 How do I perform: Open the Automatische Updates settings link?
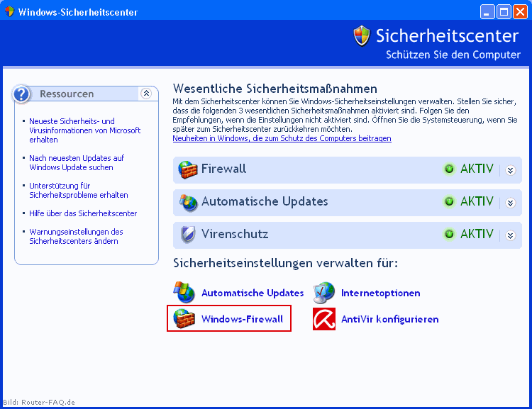click(253, 293)
